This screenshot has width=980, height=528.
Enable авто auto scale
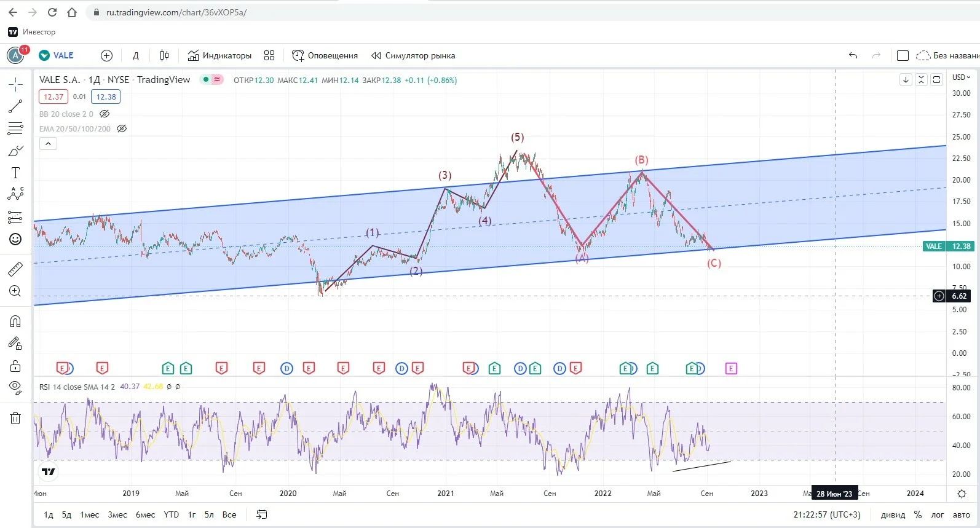[x=962, y=514]
